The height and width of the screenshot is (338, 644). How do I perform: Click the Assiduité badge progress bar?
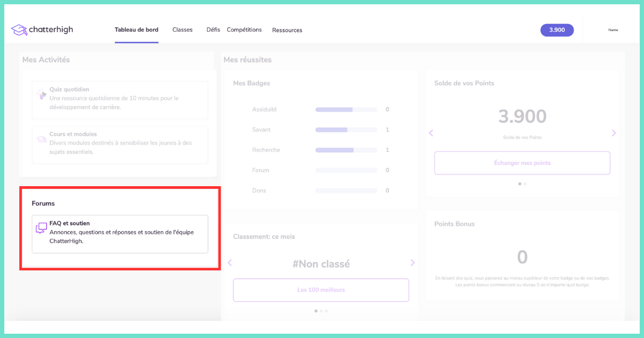point(346,109)
